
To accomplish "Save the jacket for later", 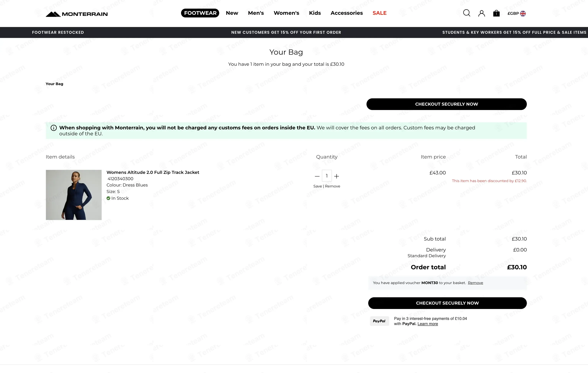I will point(317,186).
